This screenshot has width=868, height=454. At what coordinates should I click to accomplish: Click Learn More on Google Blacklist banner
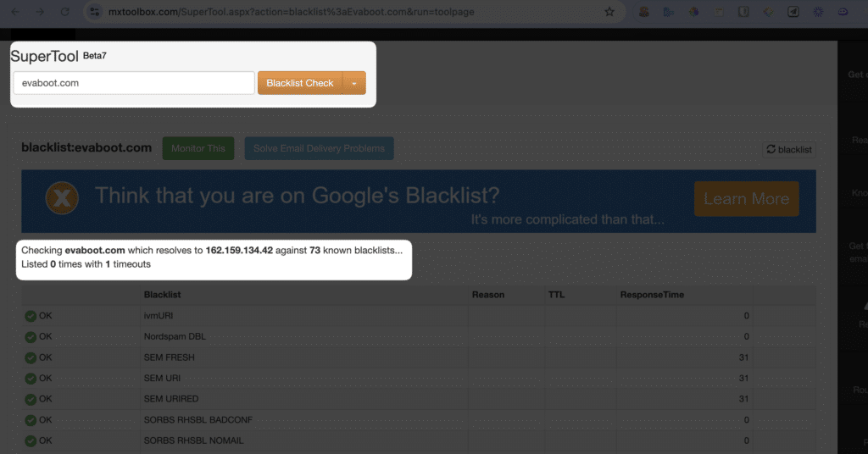coord(746,198)
